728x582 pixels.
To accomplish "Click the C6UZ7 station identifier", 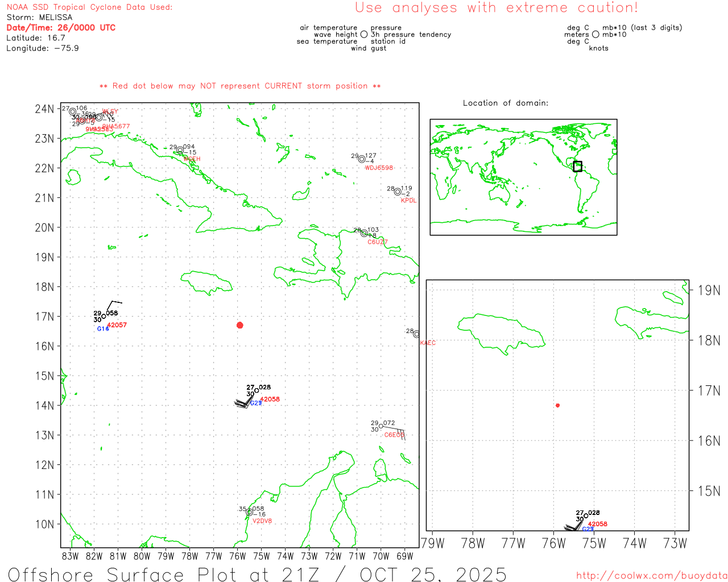I will (378, 242).
